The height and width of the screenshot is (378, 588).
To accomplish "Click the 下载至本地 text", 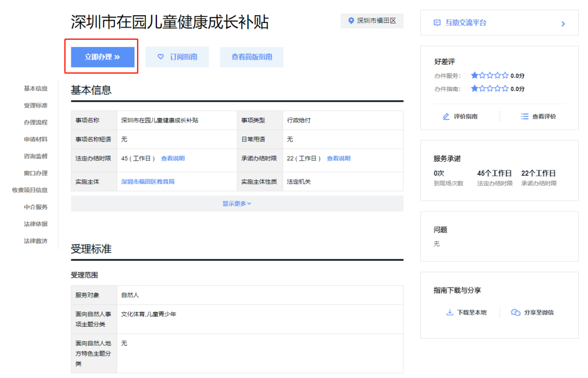I will click(x=471, y=313).
